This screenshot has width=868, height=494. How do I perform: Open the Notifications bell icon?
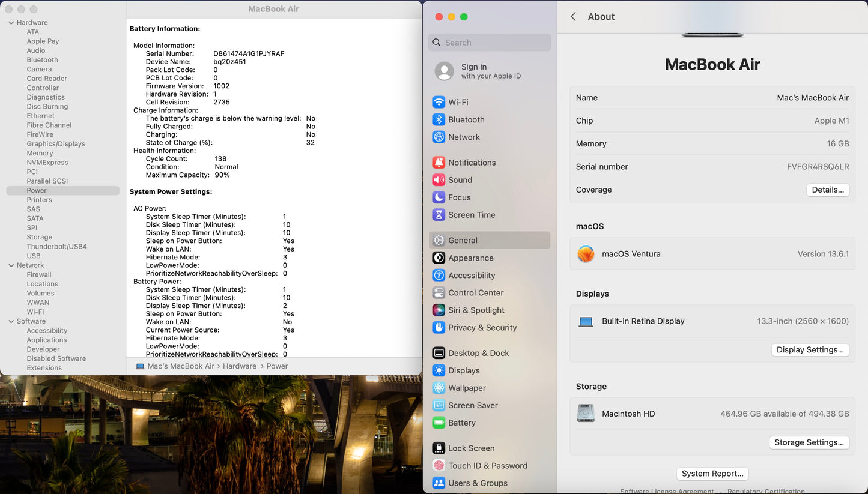439,163
